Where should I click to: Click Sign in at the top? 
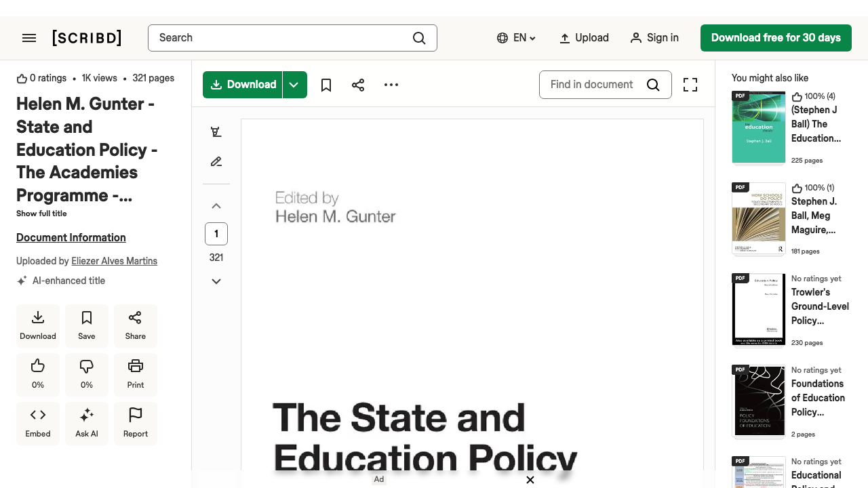(x=654, y=38)
